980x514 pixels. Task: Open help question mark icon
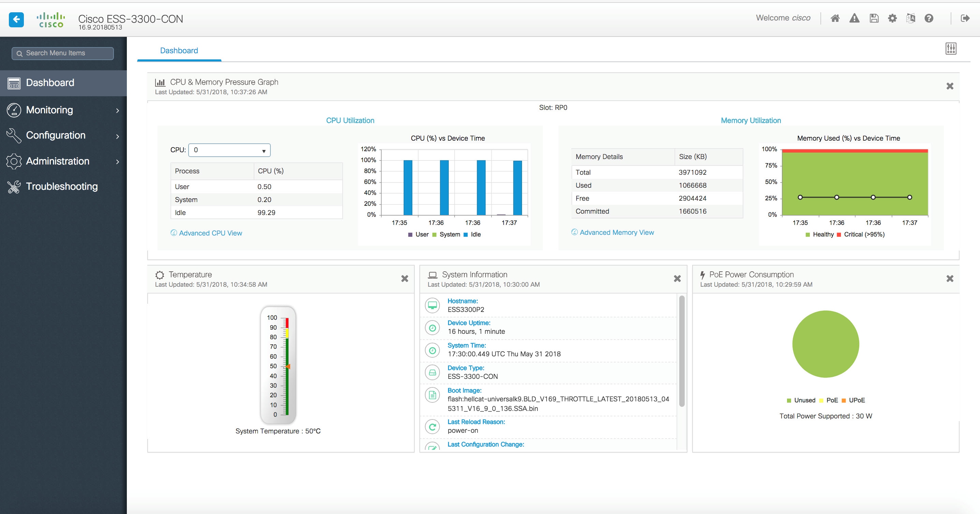tap(929, 18)
